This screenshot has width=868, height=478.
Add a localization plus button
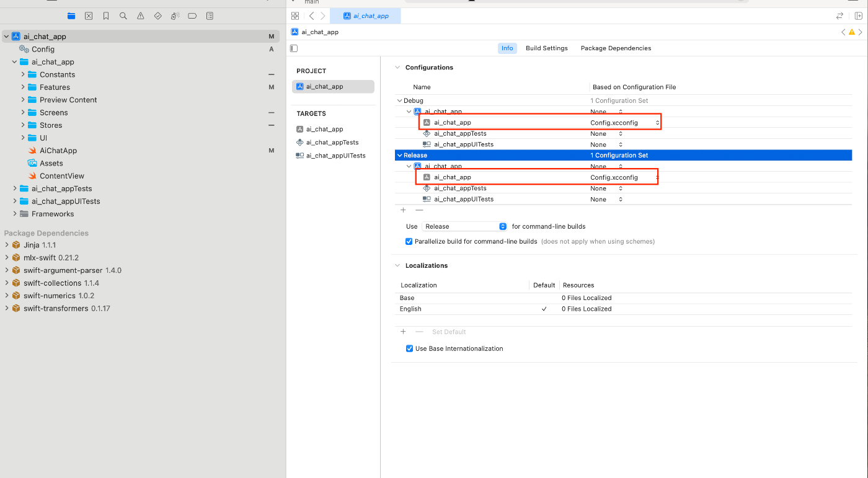pos(403,332)
